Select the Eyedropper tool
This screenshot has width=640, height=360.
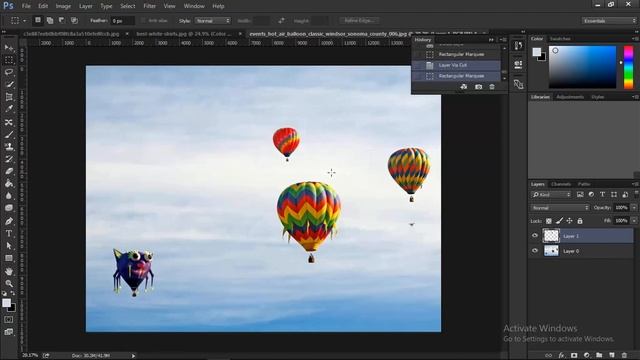point(9,109)
